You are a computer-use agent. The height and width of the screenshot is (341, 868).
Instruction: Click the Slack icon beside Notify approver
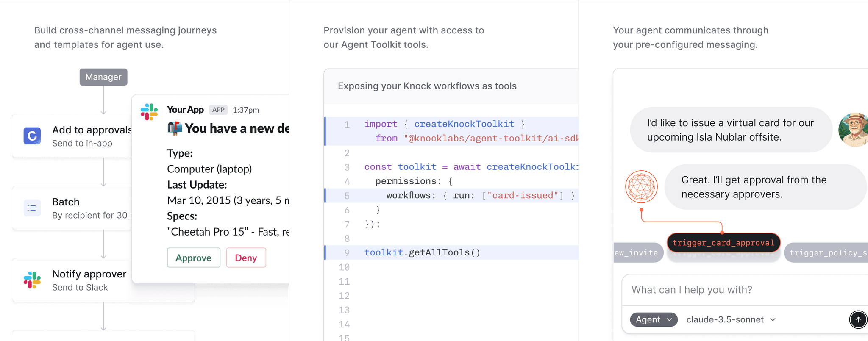[32, 280]
